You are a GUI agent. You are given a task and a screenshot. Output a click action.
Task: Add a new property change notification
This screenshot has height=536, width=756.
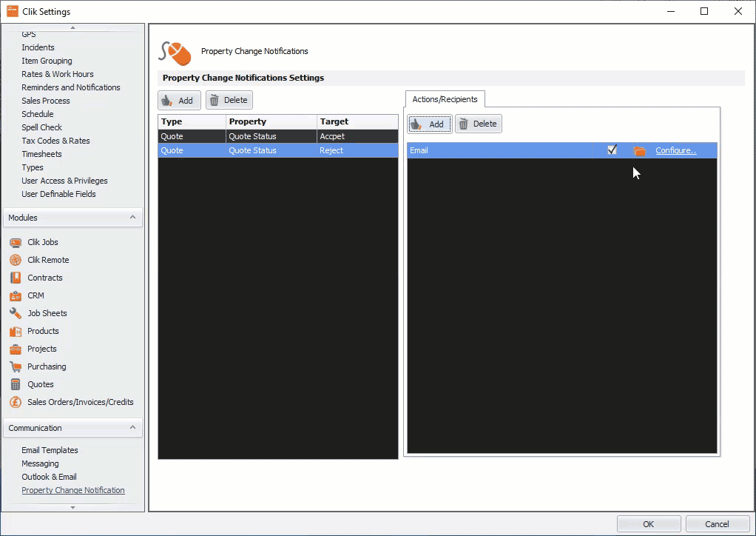coord(179,101)
